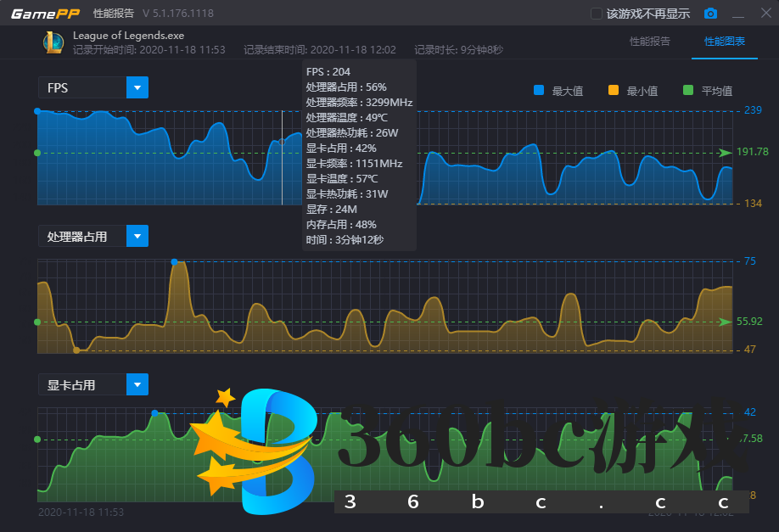Click the orange 最小值 color swatch
This screenshot has width=779, height=532.
(x=614, y=91)
